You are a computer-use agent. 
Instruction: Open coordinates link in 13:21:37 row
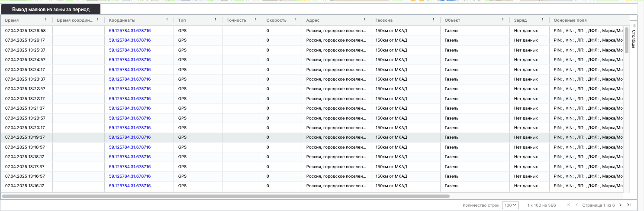click(130, 108)
